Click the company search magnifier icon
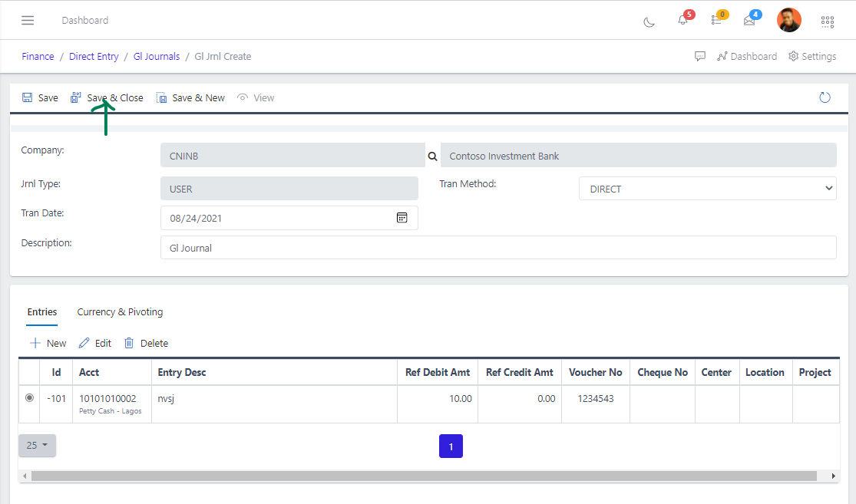This screenshot has height=504, width=856. tap(432, 156)
